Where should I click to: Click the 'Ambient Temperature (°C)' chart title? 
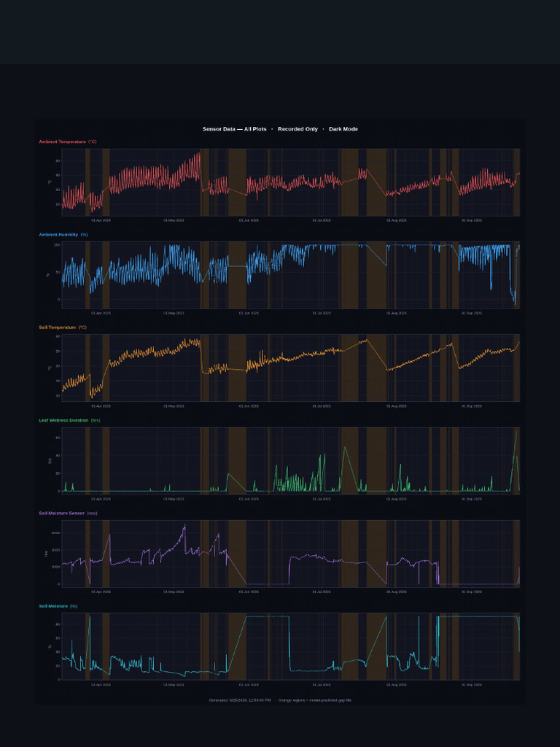(x=68, y=142)
